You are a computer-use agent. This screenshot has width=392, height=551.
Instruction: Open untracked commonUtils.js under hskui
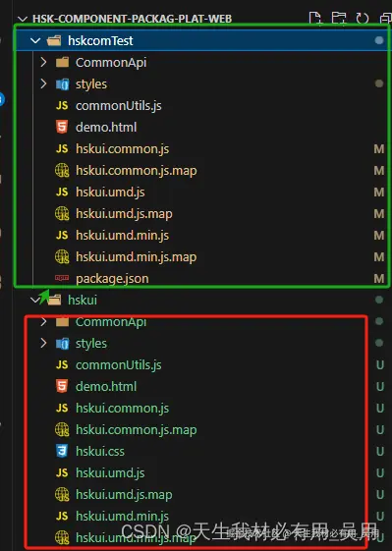pos(119,365)
